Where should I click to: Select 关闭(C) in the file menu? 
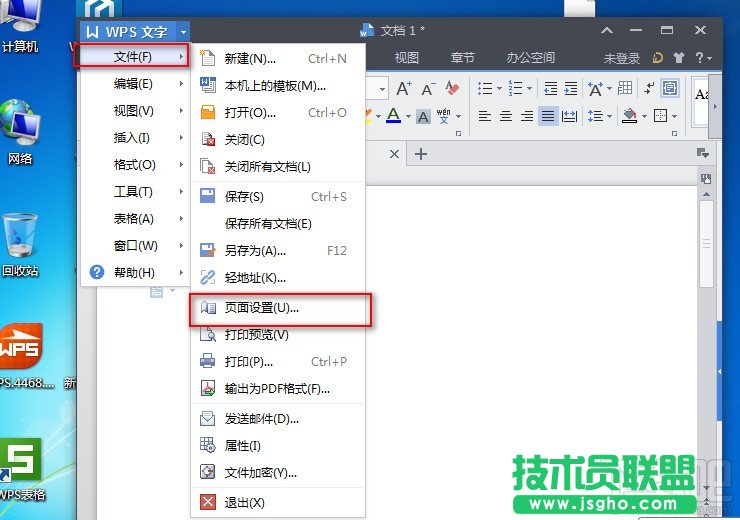pyautogui.click(x=278, y=140)
